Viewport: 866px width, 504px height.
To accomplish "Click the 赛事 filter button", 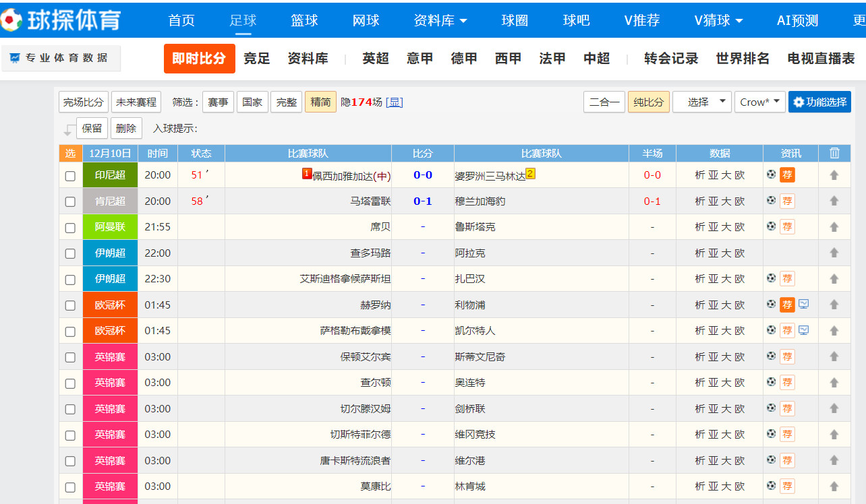I will point(218,102).
